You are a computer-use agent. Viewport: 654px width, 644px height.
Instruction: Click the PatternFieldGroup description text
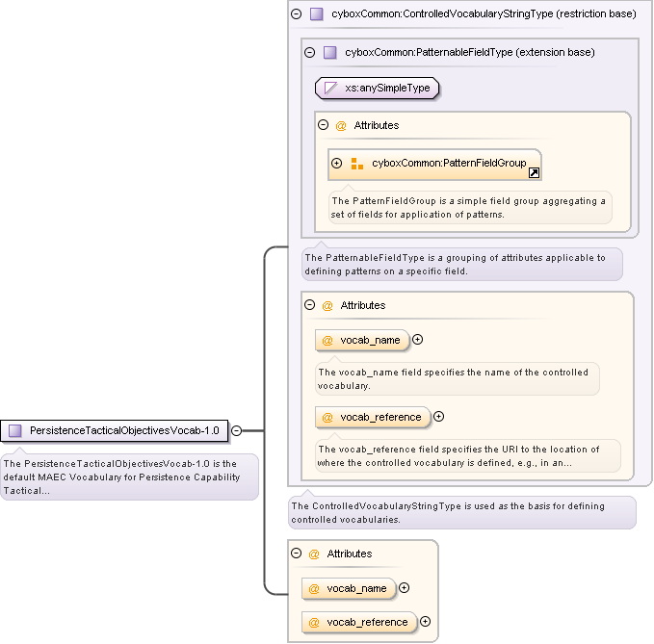pyautogui.click(x=469, y=207)
